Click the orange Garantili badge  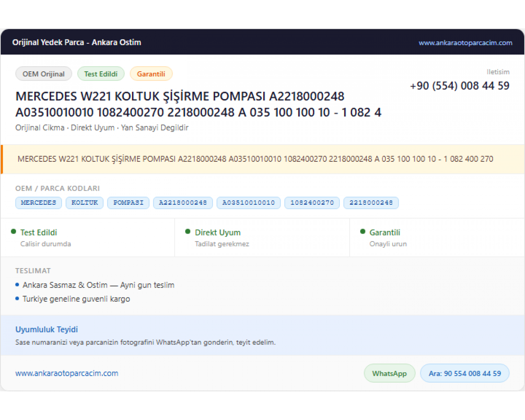click(x=151, y=74)
